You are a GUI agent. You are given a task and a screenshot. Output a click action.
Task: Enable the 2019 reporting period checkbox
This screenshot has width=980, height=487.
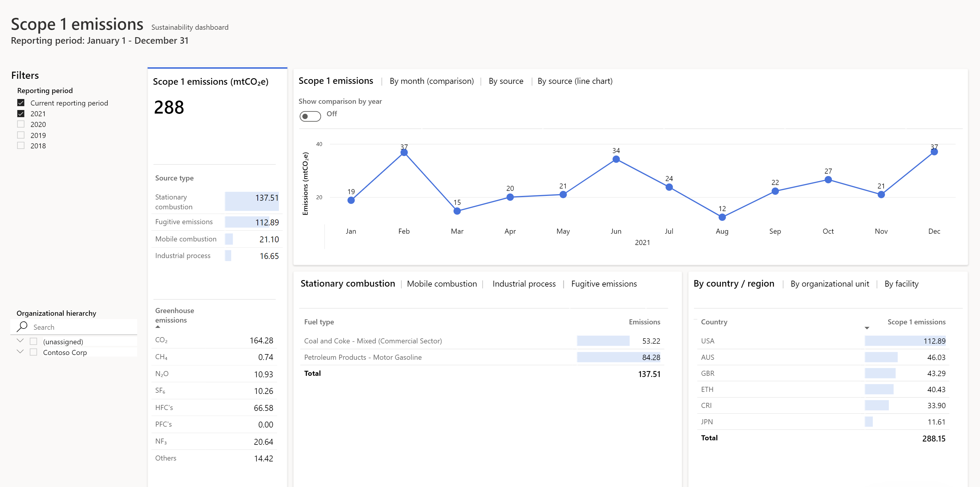[21, 135]
